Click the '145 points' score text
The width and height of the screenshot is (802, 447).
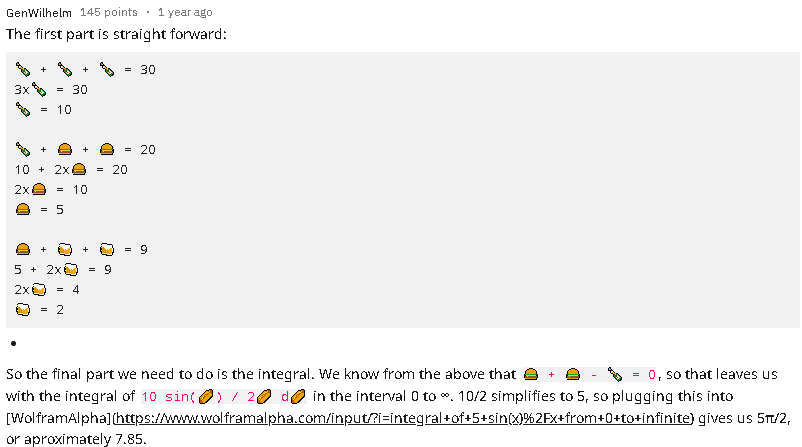tap(109, 12)
